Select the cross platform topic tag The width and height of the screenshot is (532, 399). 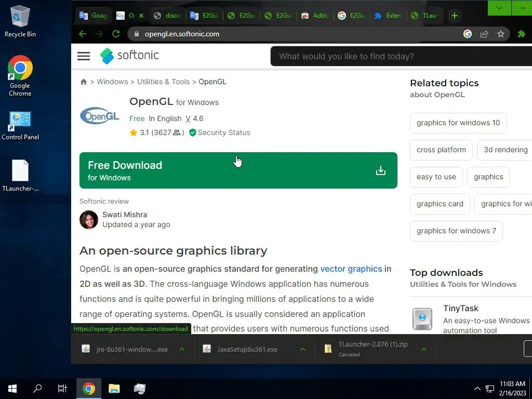(441, 150)
